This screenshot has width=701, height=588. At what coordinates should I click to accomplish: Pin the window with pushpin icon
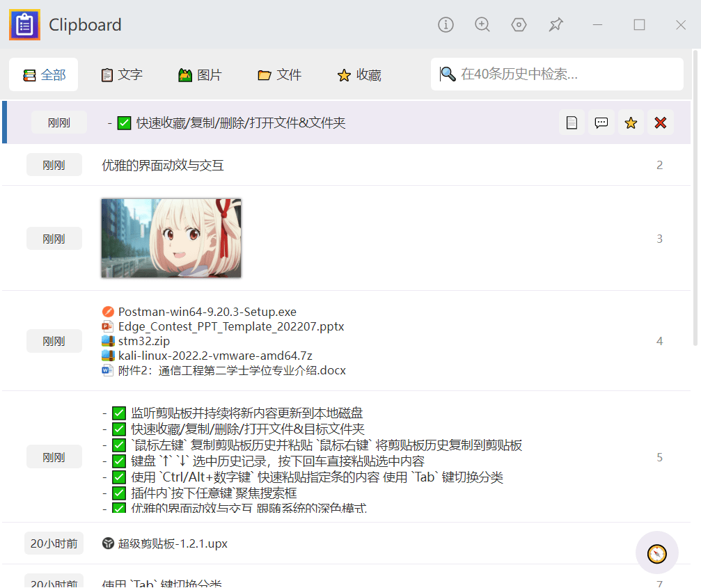pyautogui.click(x=556, y=25)
